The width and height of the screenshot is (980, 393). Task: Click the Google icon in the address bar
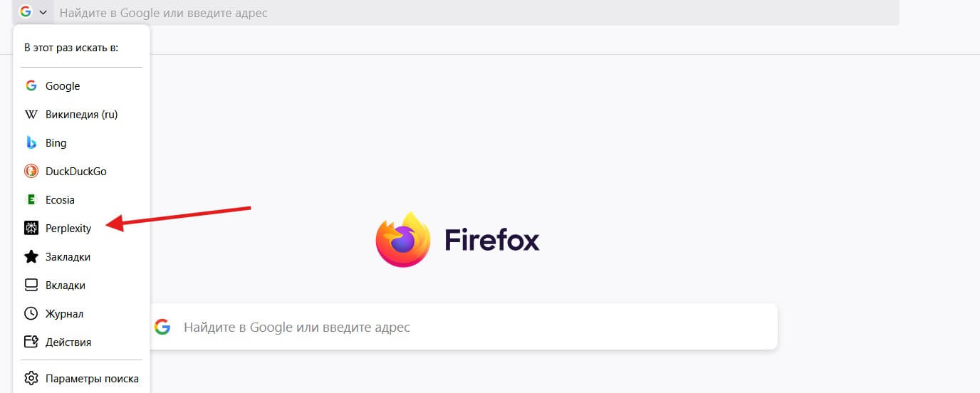pyautogui.click(x=26, y=12)
